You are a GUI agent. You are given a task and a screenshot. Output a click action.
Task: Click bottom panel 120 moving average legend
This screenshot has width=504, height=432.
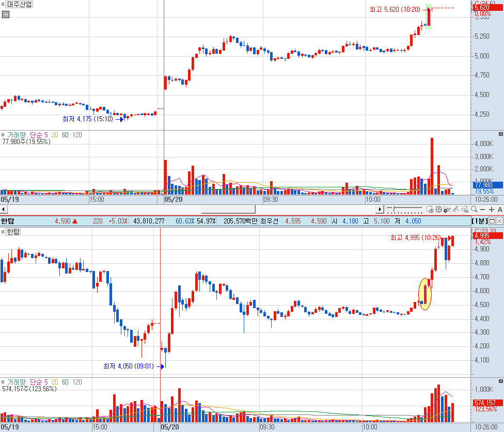pyautogui.click(x=77, y=382)
